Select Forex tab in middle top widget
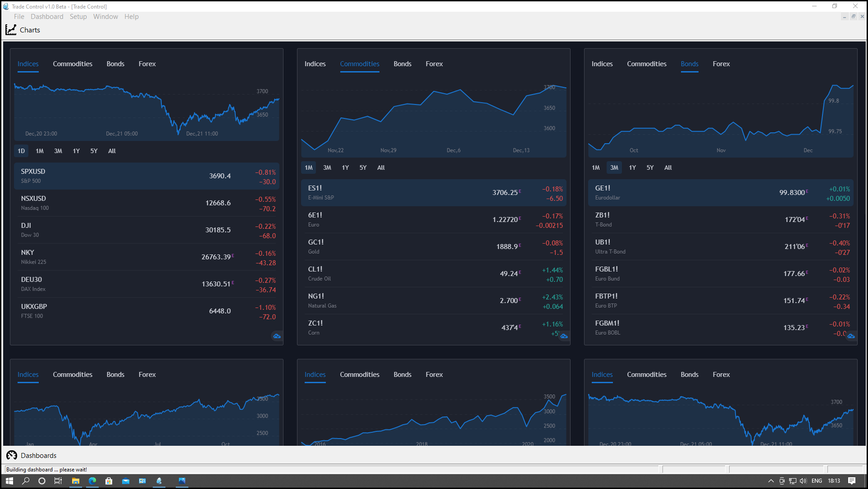868x489 pixels. click(x=434, y=64)
